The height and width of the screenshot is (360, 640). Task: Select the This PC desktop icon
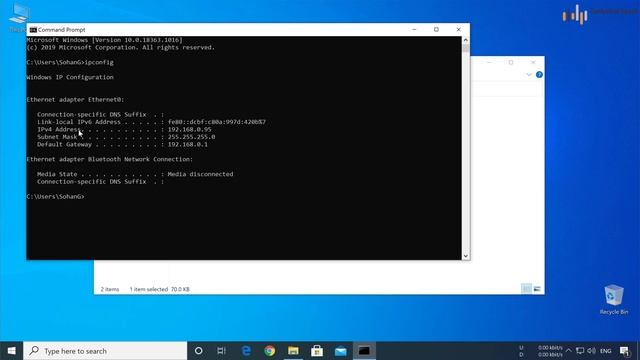point(18,17)
